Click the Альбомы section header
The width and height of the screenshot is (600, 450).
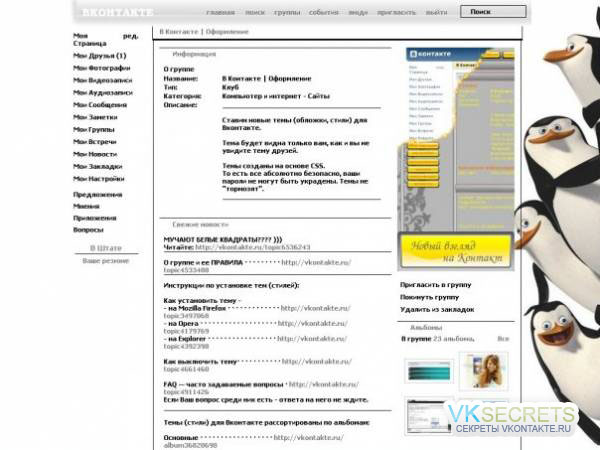pos(426,328)
